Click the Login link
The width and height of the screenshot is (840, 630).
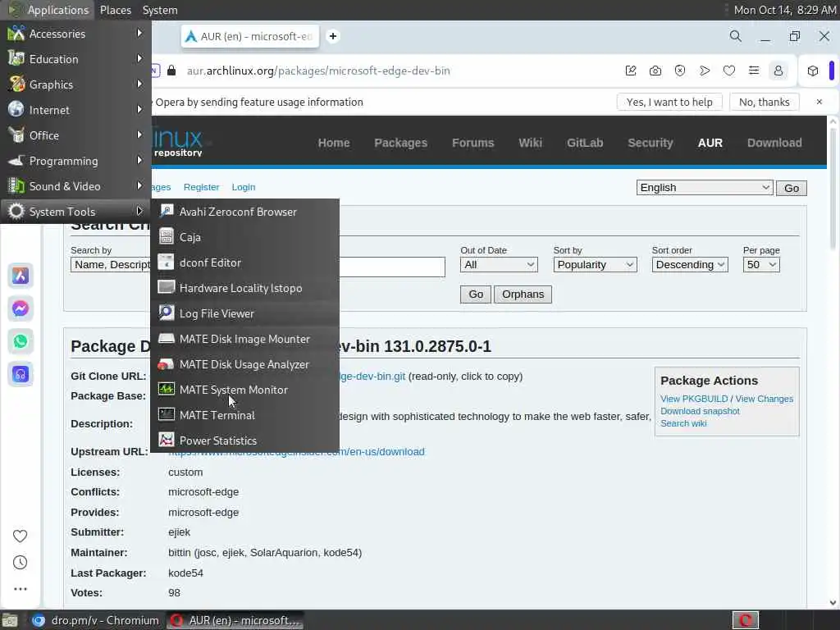click(243, 187)
